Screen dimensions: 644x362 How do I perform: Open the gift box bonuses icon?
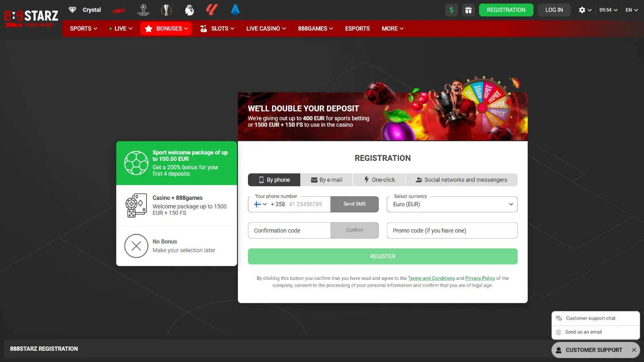[x=468, y=10]
